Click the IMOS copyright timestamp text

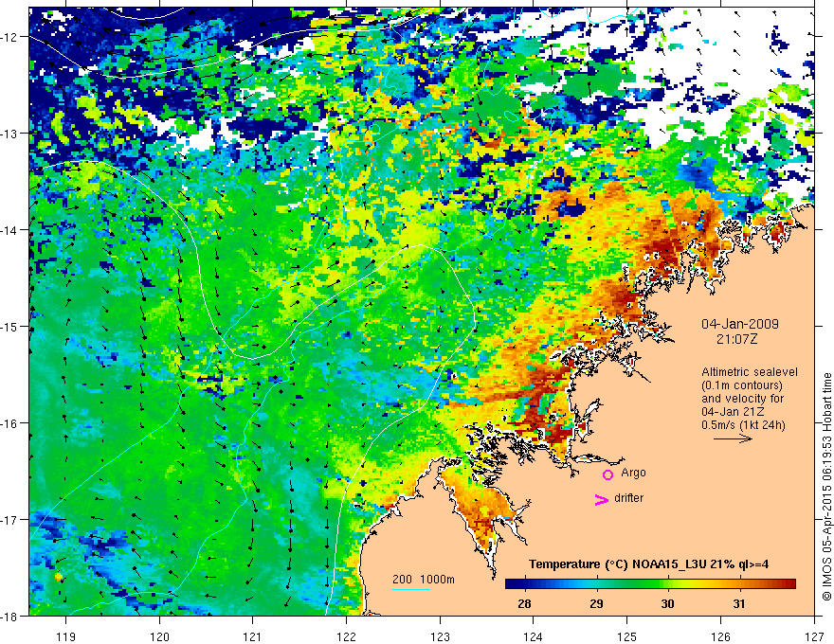click(827, 487)
